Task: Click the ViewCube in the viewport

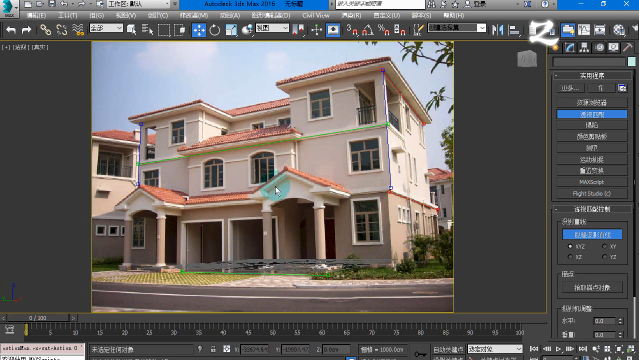Action: click(527, 59)
